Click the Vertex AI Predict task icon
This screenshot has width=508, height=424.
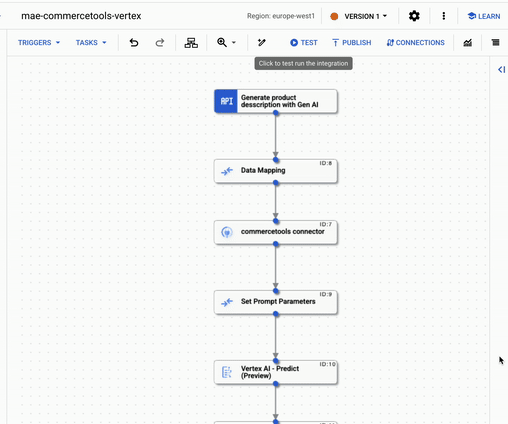(227, 372)
